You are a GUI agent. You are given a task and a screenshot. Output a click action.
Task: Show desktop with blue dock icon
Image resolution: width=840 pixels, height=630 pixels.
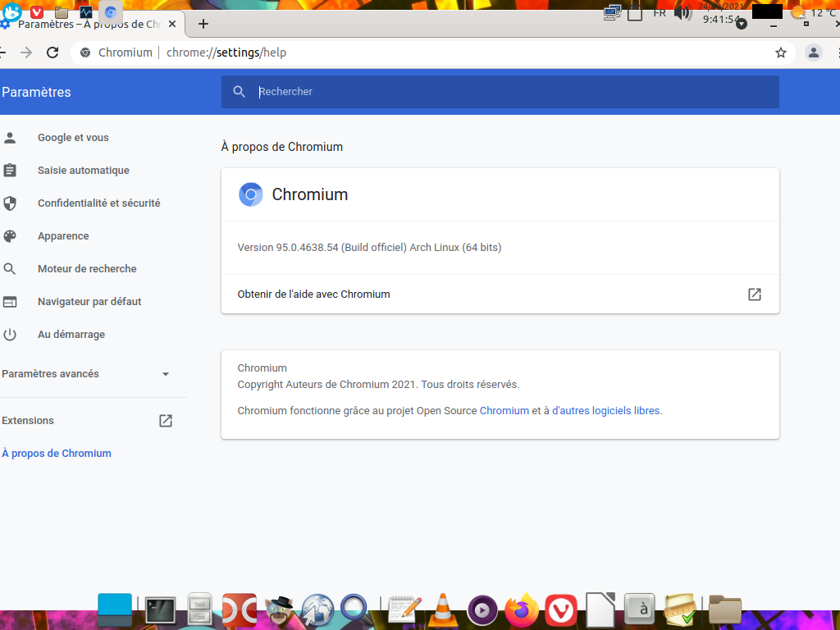(115, 609)
